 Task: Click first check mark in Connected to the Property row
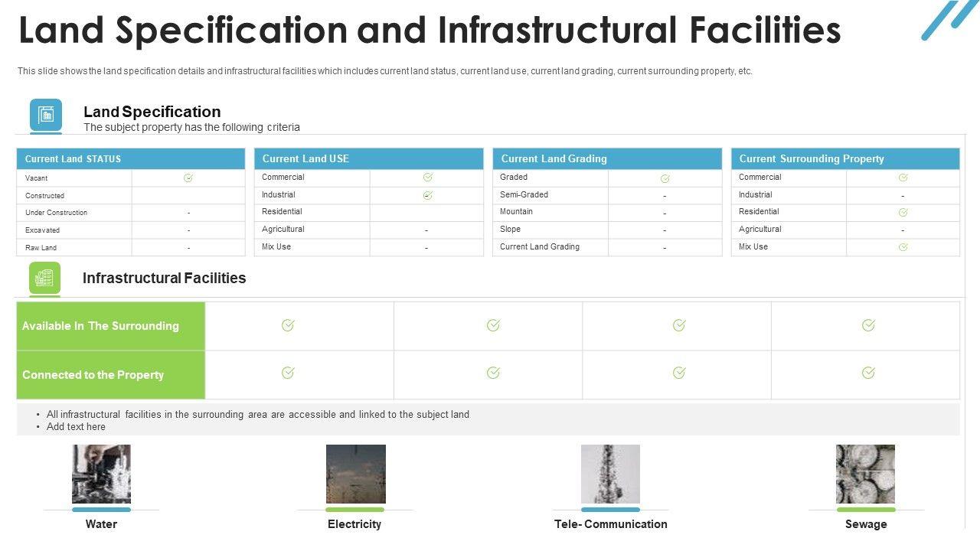288,373
